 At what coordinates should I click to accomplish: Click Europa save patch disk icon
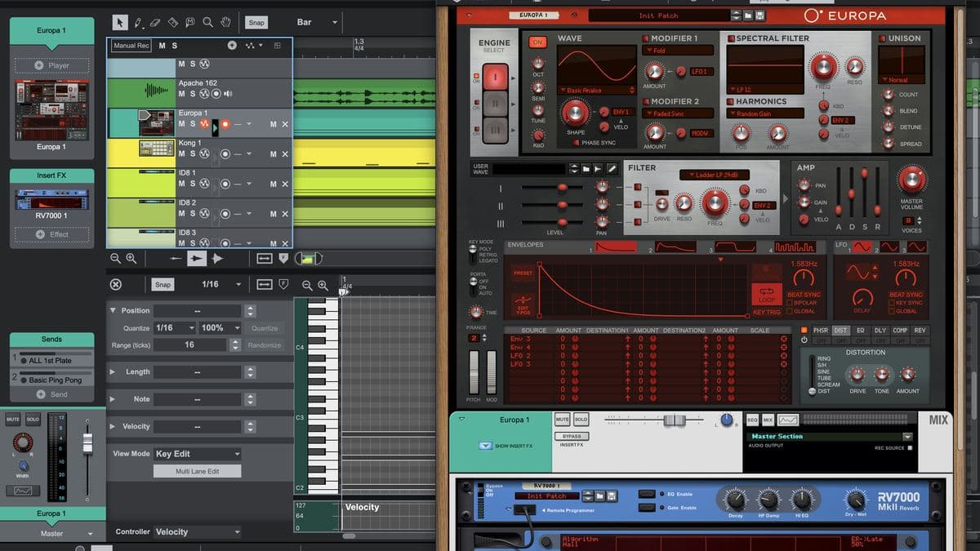(759, 16)
